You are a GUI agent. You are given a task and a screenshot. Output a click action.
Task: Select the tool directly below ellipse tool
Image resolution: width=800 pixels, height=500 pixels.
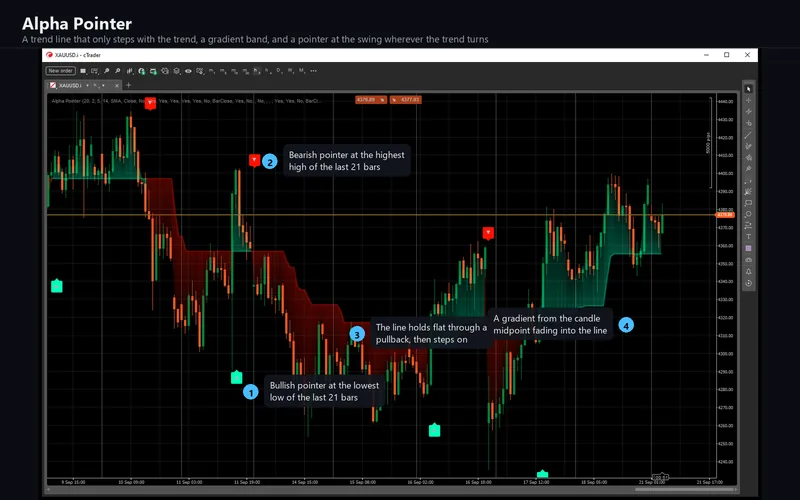(748, 225)
